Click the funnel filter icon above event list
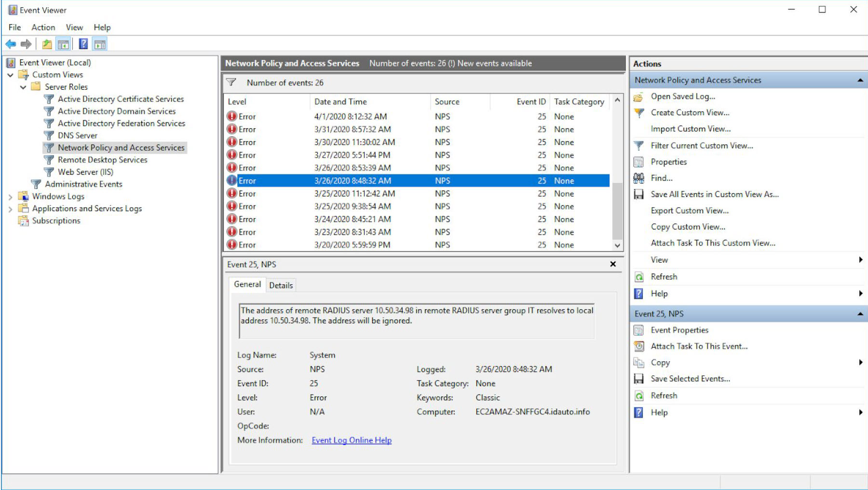868x490 pixels. coord(231,82)
